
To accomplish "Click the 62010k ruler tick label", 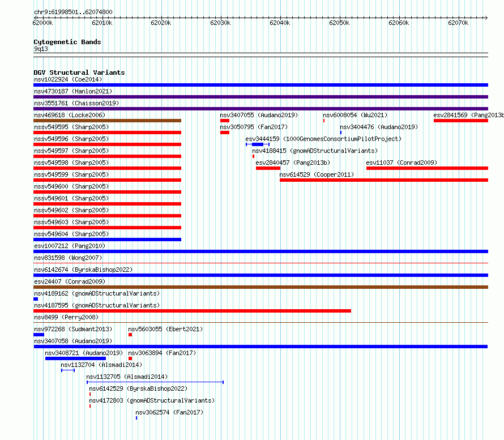I will pos(102,23).
